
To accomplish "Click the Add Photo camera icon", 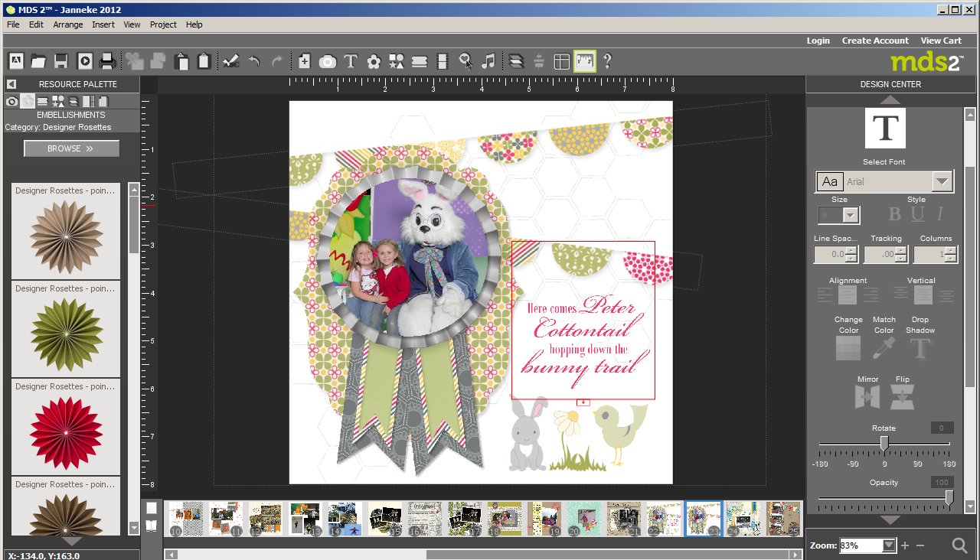I will (x=328, y=61).
